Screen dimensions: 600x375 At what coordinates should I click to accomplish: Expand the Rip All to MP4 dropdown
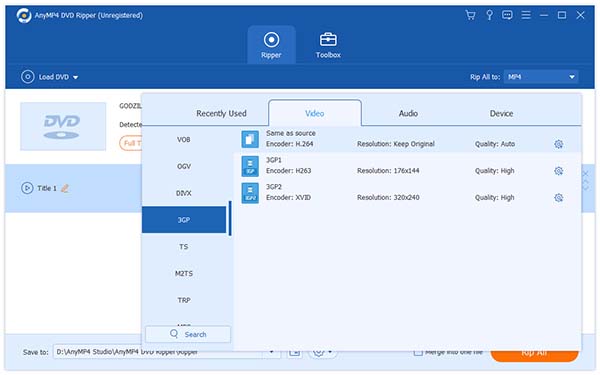coord(541,77)
